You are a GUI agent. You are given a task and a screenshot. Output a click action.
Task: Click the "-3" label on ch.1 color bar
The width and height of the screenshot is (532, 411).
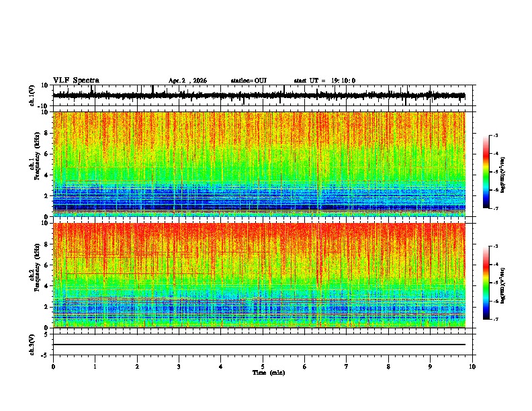coord(495,135)
